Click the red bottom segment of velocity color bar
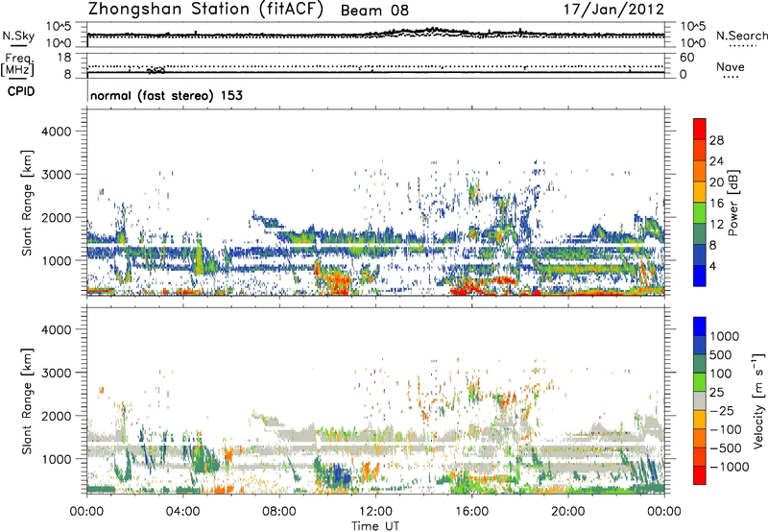Viewport: 768px width, 532px height. 700,475
